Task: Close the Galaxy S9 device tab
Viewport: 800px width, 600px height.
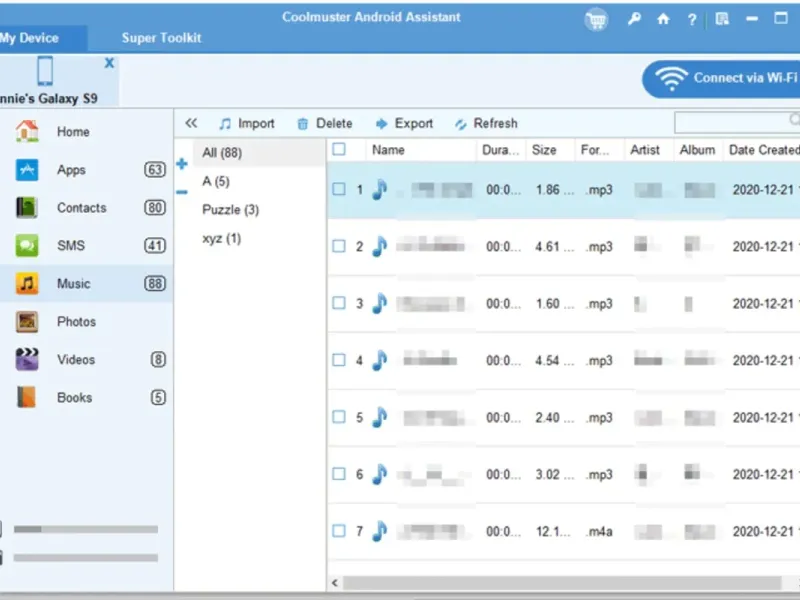Action: tap(109, 63)
